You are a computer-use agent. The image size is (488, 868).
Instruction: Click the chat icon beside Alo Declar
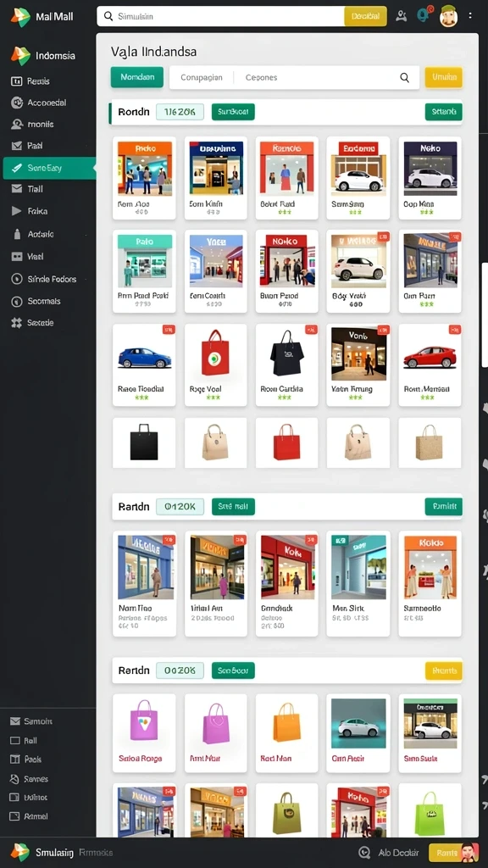point(364,853)
